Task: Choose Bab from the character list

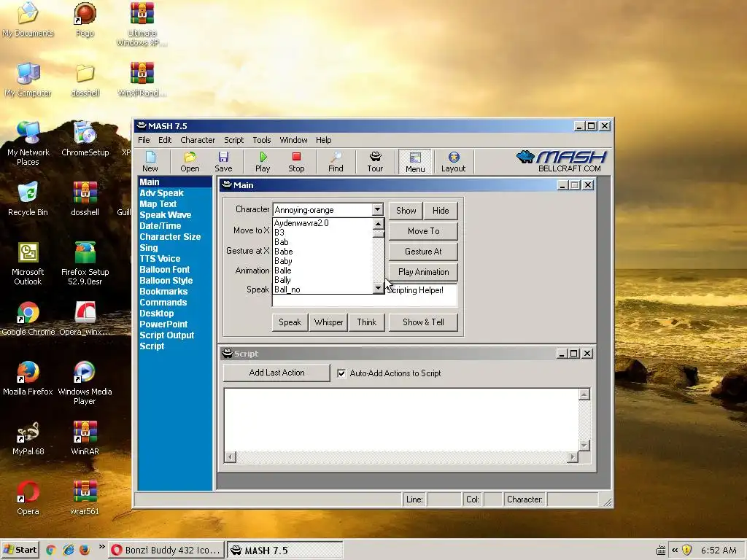Action: pyautogui.click(x=322, y=242)
